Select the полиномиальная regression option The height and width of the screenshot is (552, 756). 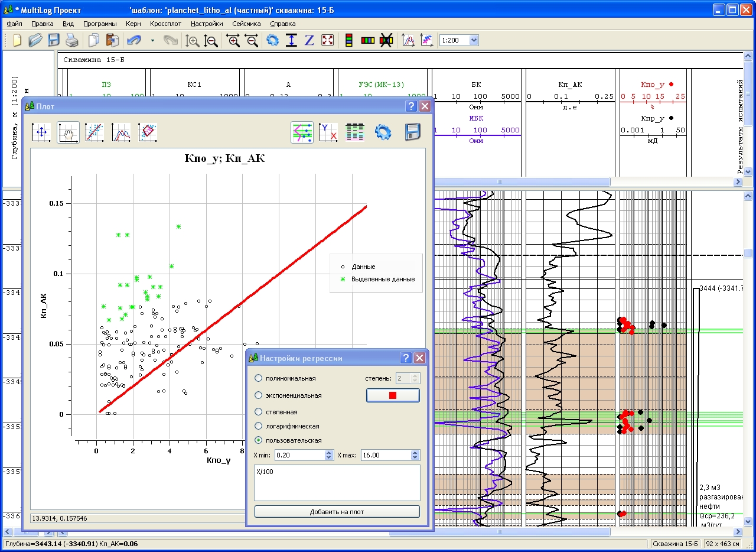258,378
